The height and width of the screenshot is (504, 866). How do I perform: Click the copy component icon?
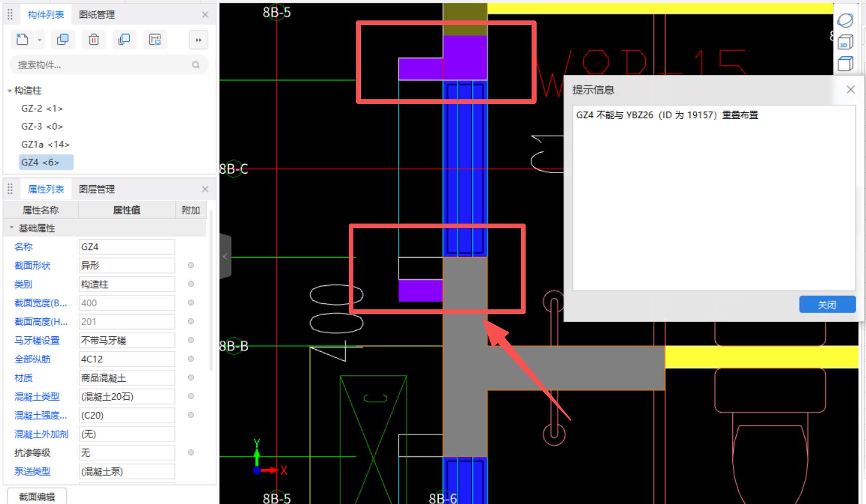point(63,39)
